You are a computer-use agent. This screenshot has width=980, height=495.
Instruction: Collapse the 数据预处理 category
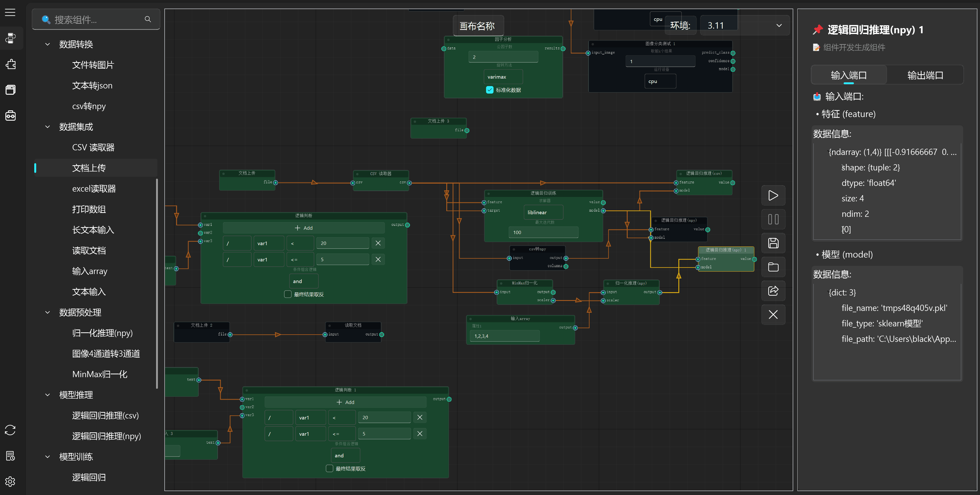(48, 312)
